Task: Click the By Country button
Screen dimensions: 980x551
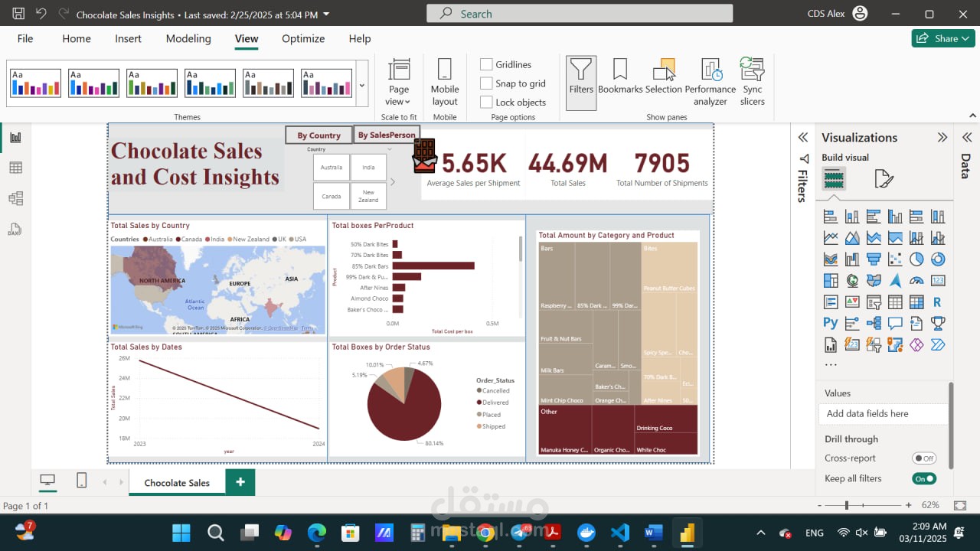Action: pyautogui.click(x=319, y=135)
